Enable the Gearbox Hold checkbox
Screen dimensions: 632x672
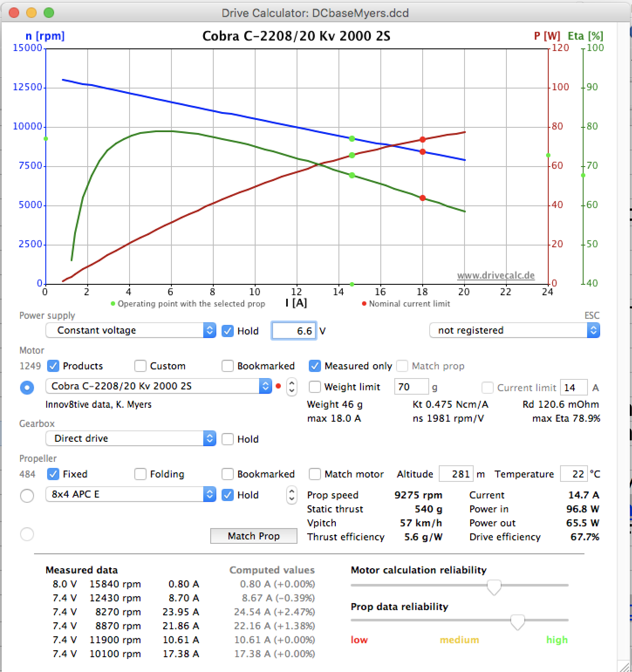pos(228,439)
